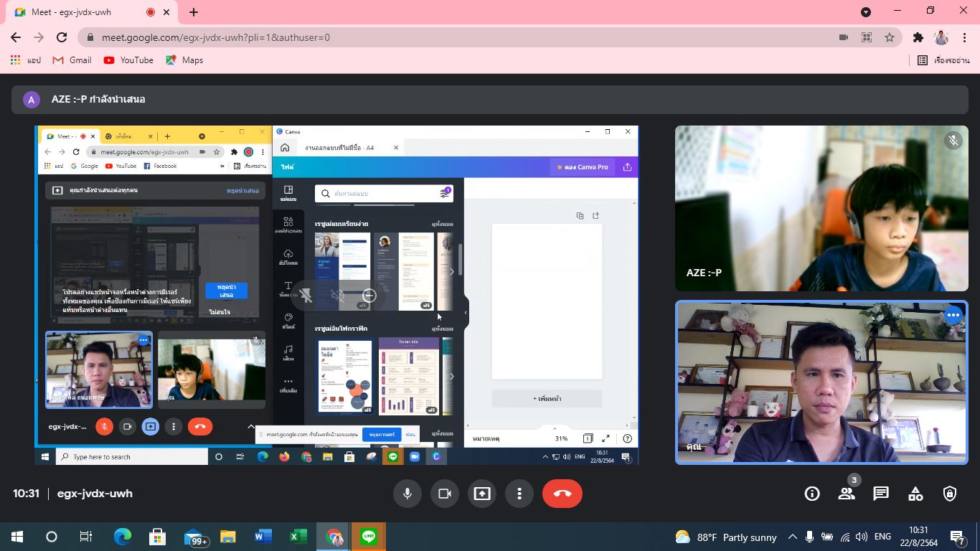Open the YouTube bookmark

(128, 60)
